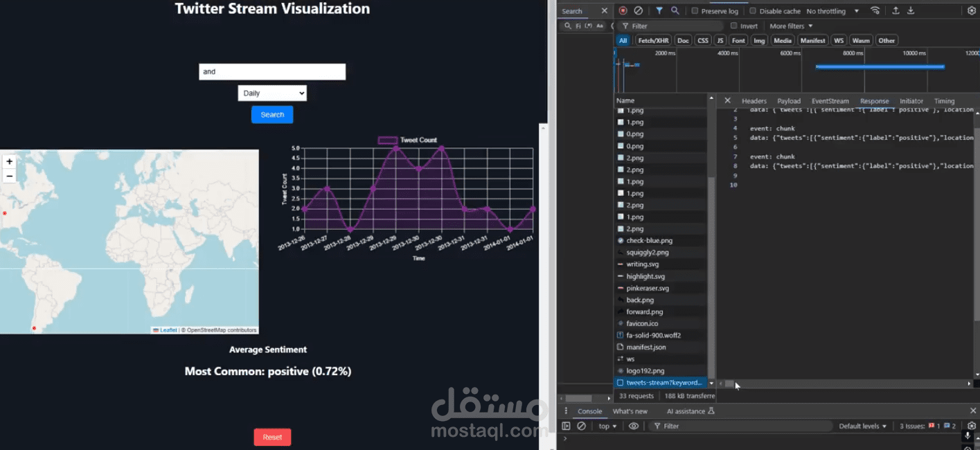Screen dimensions: 980x450
Task: Select the favicon.ico request row
Action: point(661,323)
